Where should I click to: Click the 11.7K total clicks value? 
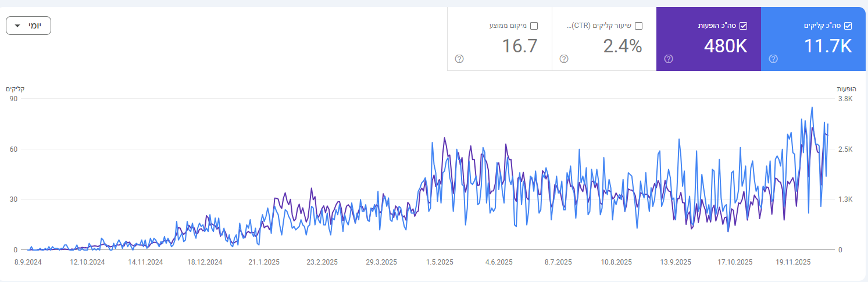click(x=827, y=46)
